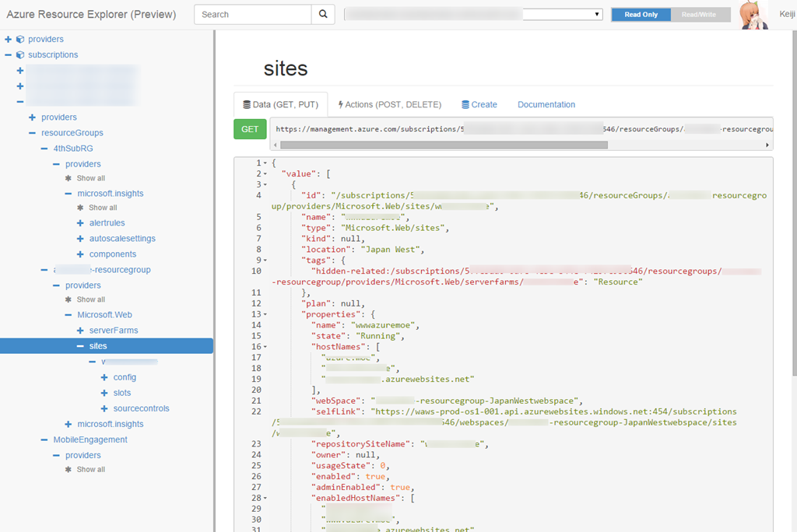Open the Documentation link
797x532 pixels.
[x=546, y=104]
